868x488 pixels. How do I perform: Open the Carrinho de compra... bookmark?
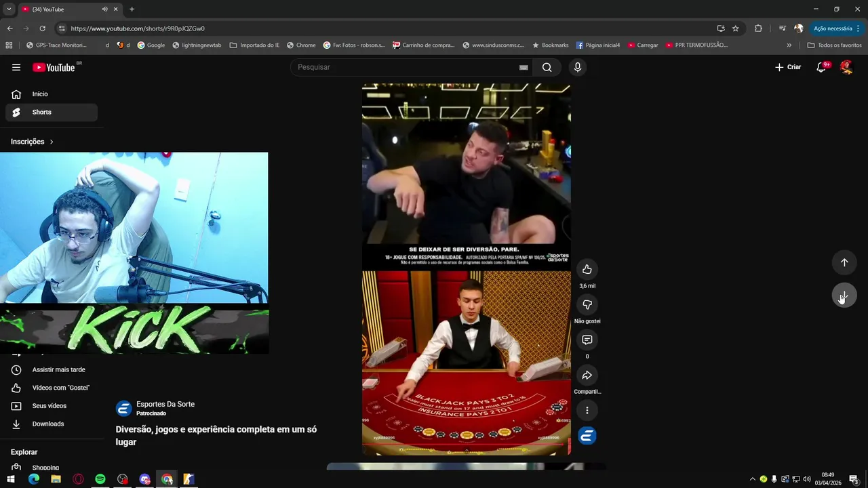[x=423, y=45]
